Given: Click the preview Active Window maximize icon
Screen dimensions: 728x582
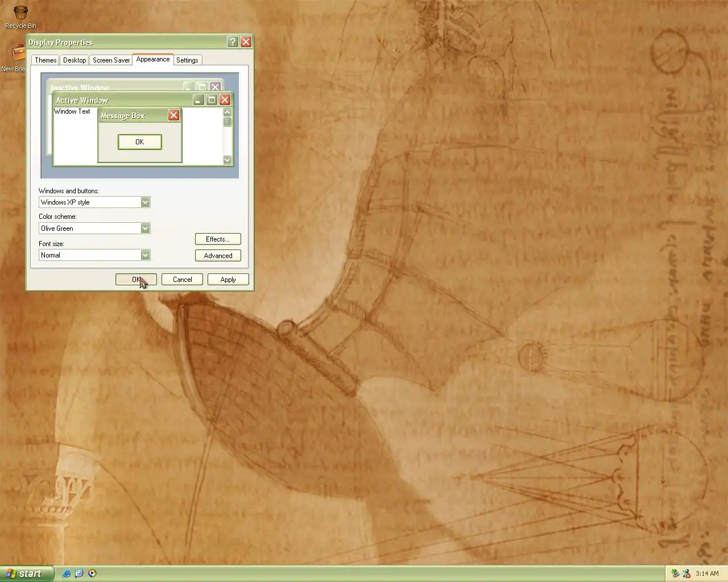Looking at the screenshot, I should (212, 100).
